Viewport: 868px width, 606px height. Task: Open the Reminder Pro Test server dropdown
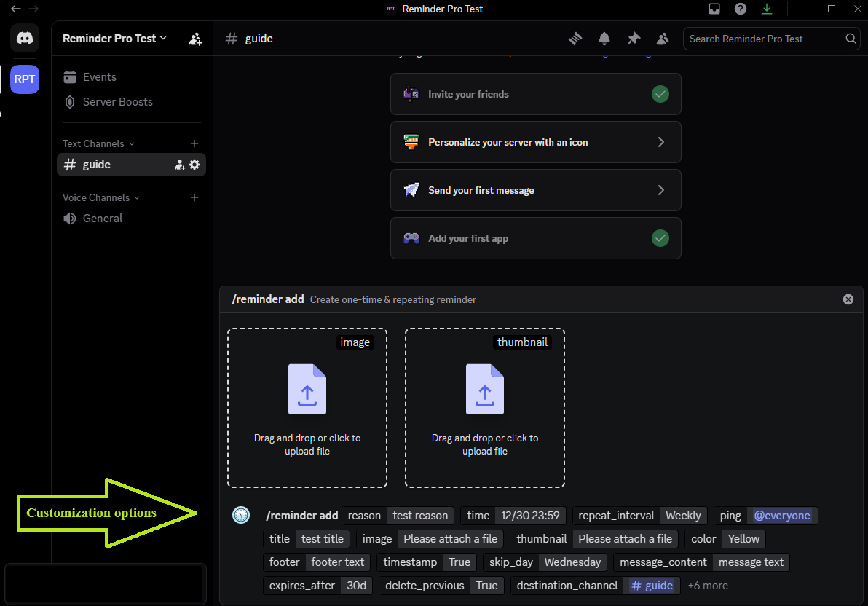(114, 38)
